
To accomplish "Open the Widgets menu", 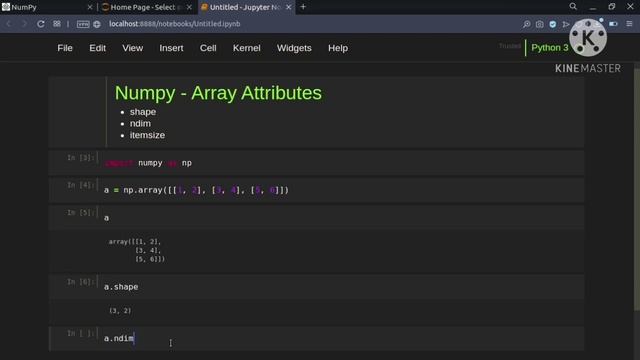I will point(294,48).
